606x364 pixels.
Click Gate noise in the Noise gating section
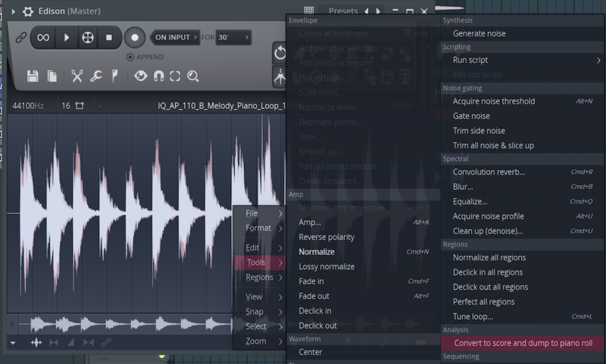(x=471, y=116)
